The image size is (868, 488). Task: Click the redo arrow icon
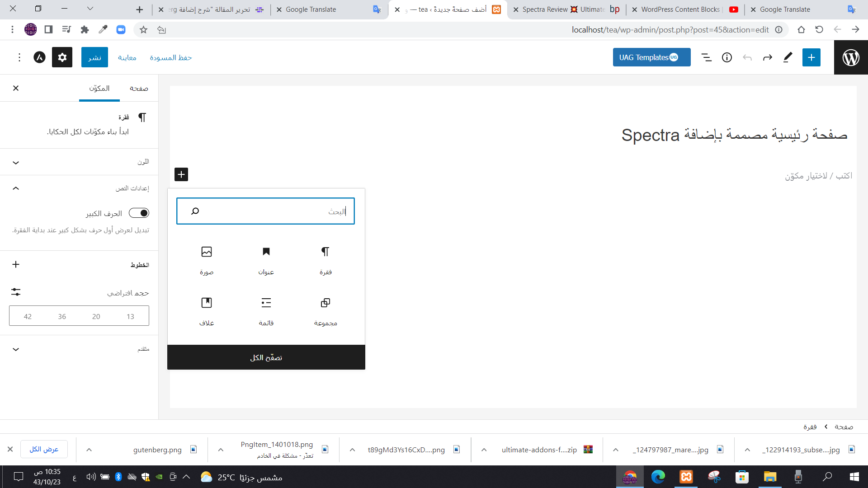(767, 57)
